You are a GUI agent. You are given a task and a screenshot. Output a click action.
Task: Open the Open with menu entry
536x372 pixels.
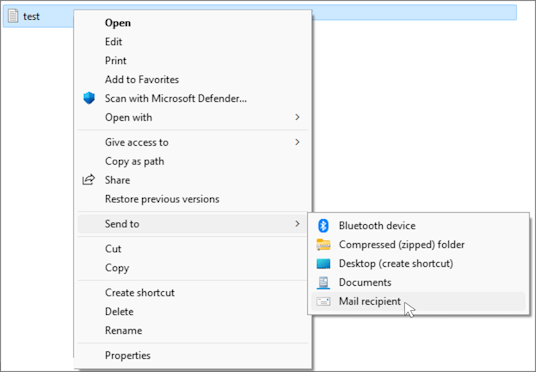[193, 117]
